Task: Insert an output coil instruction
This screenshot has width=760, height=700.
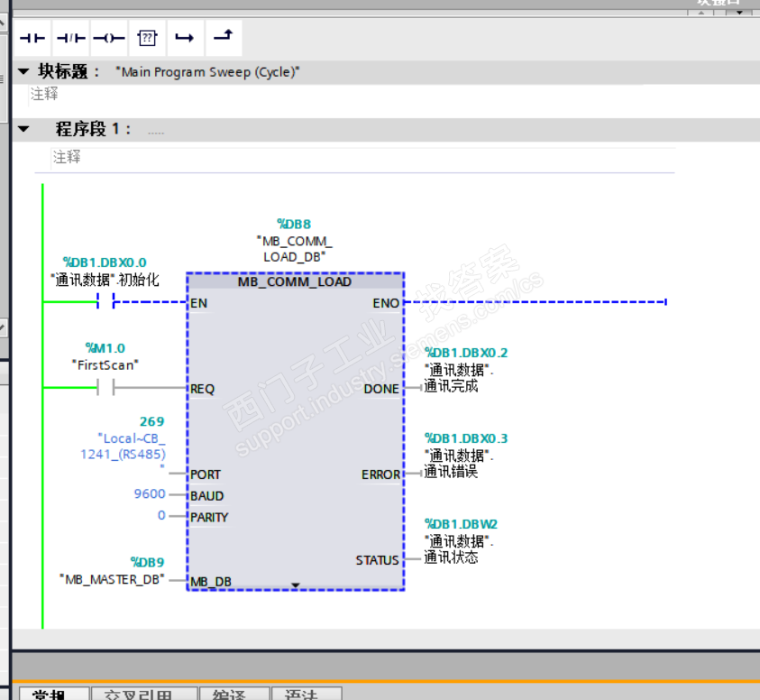Action: coord(109,38)
